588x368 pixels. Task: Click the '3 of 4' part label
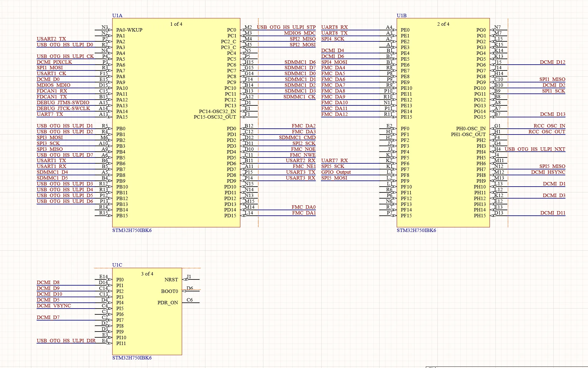click(147, 274)
